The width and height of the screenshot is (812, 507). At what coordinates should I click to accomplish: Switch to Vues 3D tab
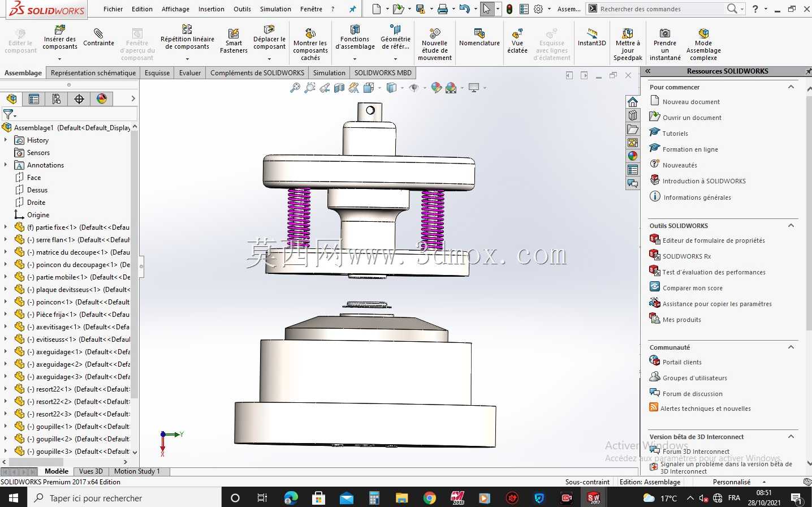90,471
